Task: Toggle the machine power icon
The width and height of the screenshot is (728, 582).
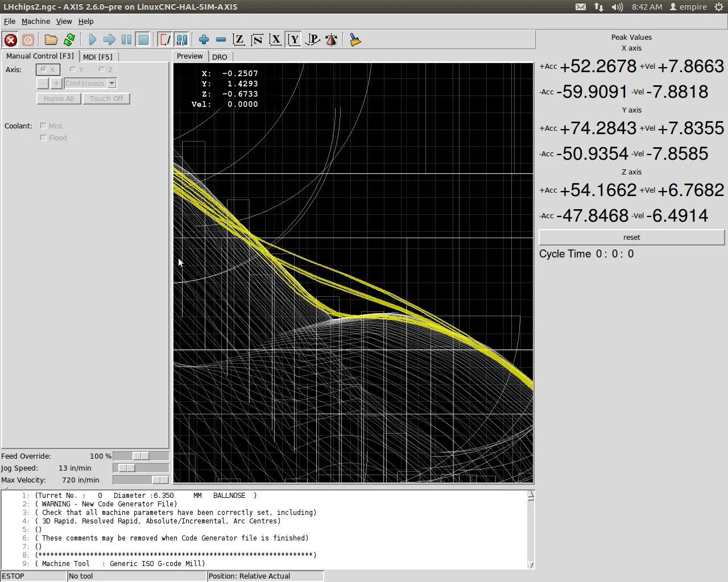Action: coord(28,40)
